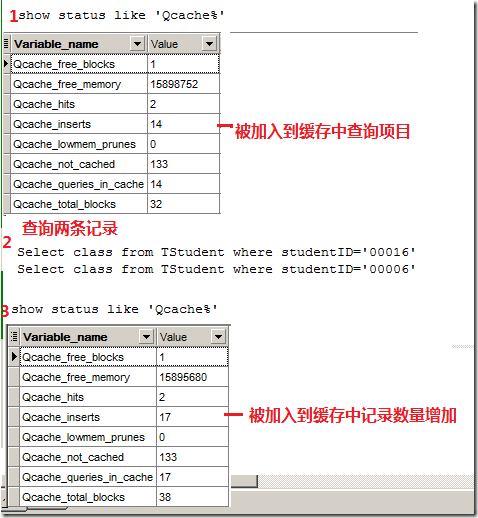
Task: Select Qcache_inserts cell in upper table
Action: pyautogui.click(x=79, y=124)
